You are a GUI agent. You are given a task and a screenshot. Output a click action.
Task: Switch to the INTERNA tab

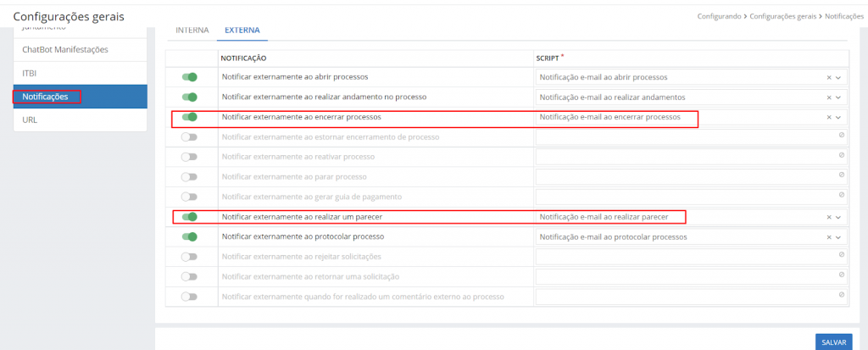(x=192, y=30)
